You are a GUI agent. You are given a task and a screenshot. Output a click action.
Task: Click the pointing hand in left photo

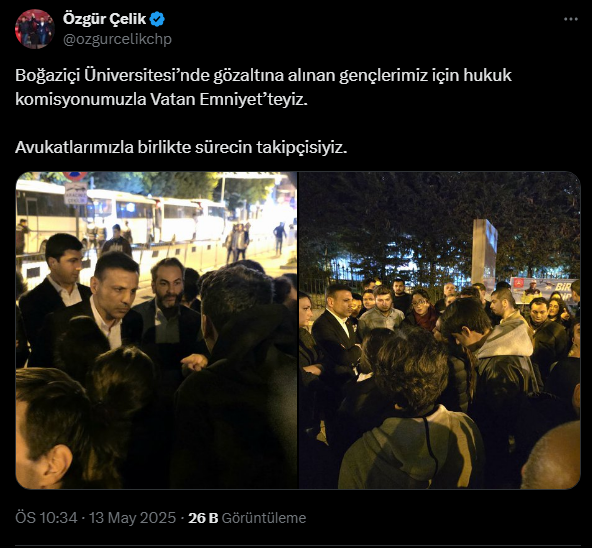[194, 363]
